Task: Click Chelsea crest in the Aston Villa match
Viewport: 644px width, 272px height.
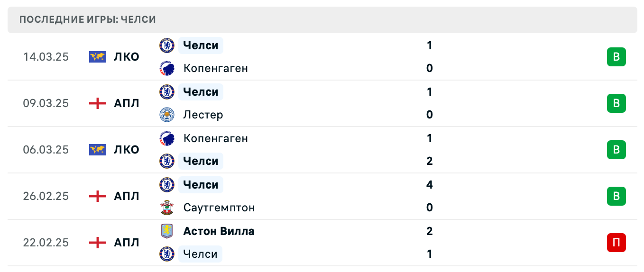Action: point(167,254)
